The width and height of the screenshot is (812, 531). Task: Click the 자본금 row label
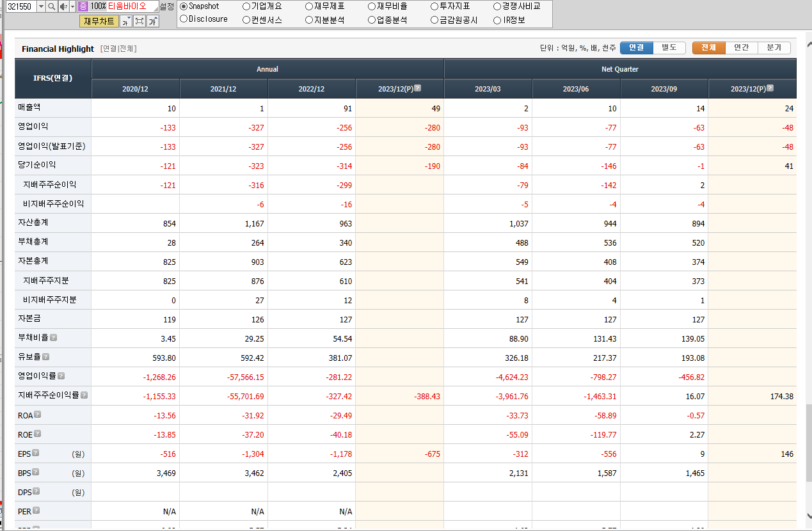tap(29, 319)
